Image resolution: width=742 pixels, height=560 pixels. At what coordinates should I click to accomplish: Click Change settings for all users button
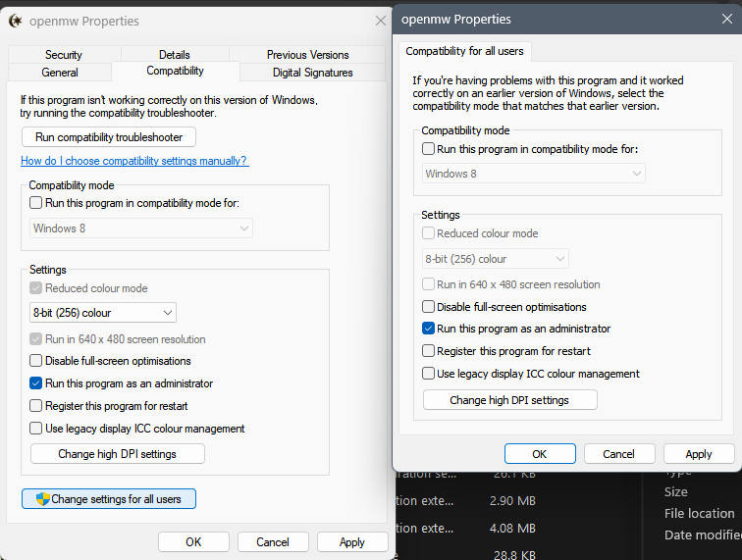[x=109, y=499]
